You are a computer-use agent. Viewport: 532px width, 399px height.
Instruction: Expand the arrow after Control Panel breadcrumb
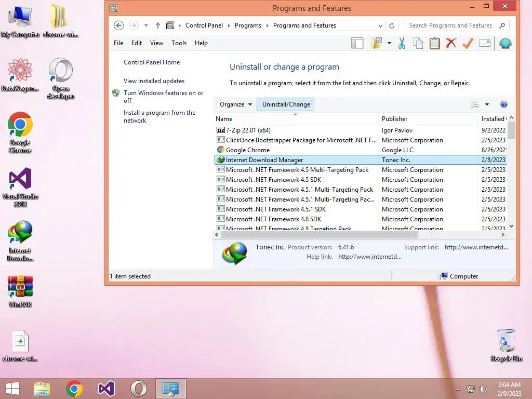tap(229, 25)
